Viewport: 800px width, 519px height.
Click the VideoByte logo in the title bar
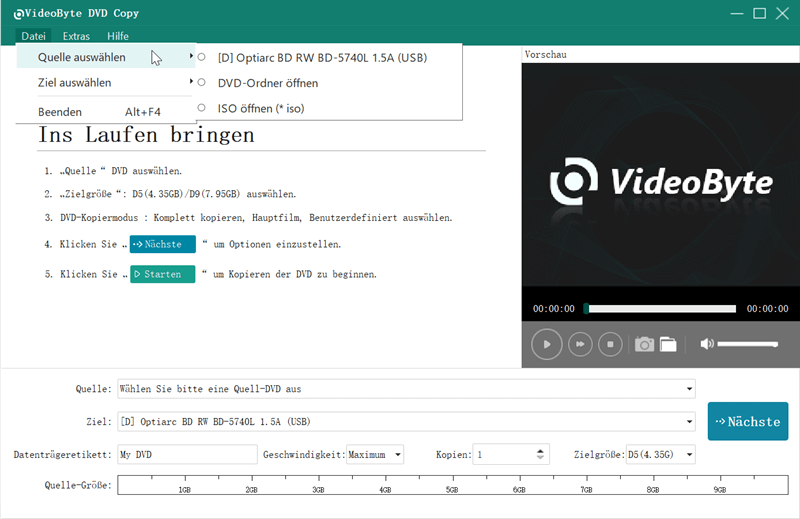[x=19, y=13]
